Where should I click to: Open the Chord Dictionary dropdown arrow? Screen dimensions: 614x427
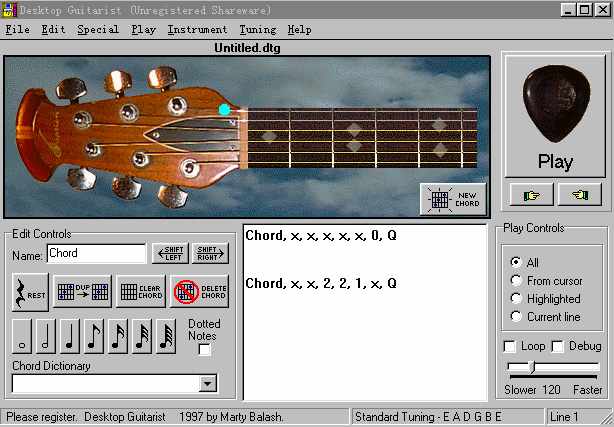(x=208, y=384)
